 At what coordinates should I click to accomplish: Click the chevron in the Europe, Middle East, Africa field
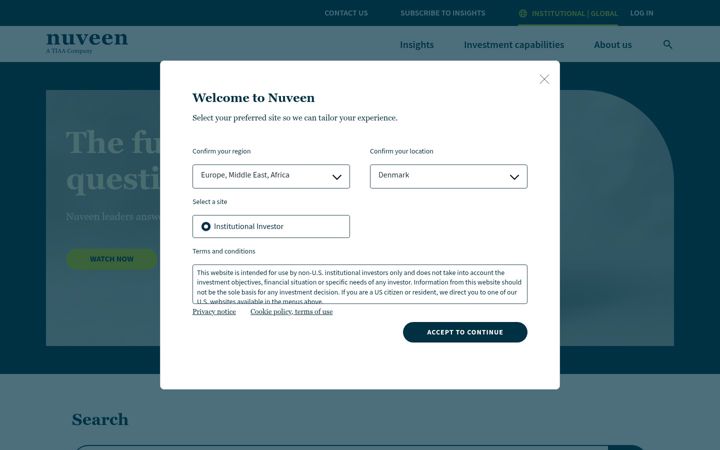point(337,177)
